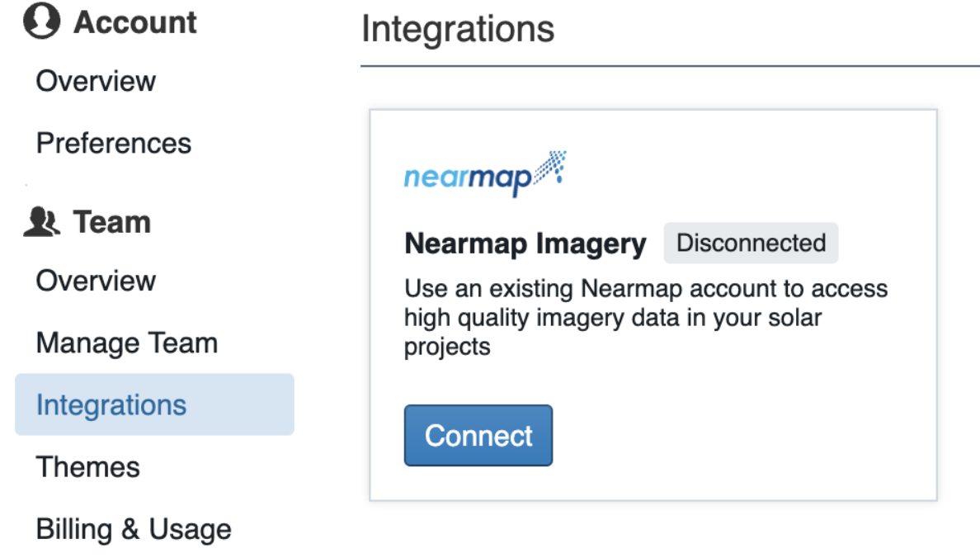This screenshot has height=558, width=980.
Task: Click the Connect button
Action: (478, 435)
